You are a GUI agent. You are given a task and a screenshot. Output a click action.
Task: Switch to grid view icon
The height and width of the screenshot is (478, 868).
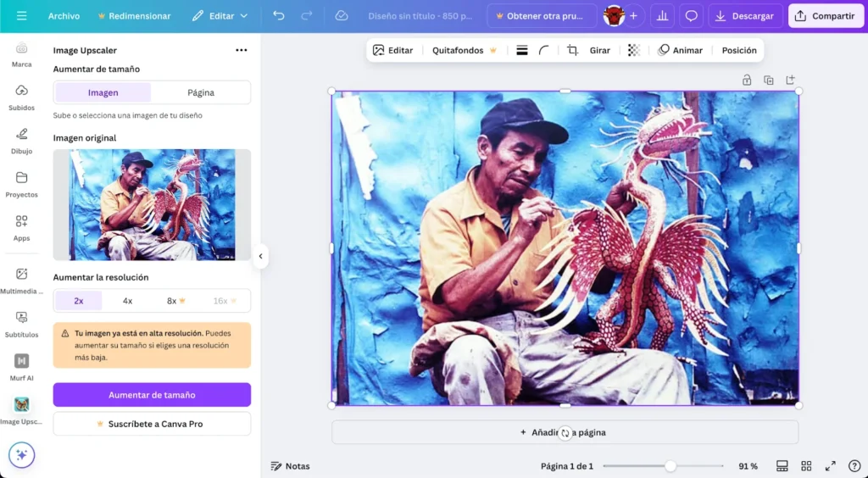(806, 466)
